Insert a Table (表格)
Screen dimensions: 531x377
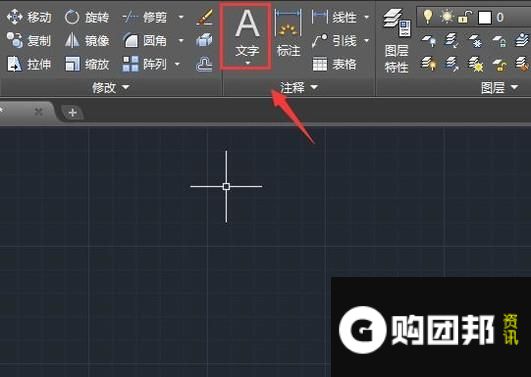[334, 64]
